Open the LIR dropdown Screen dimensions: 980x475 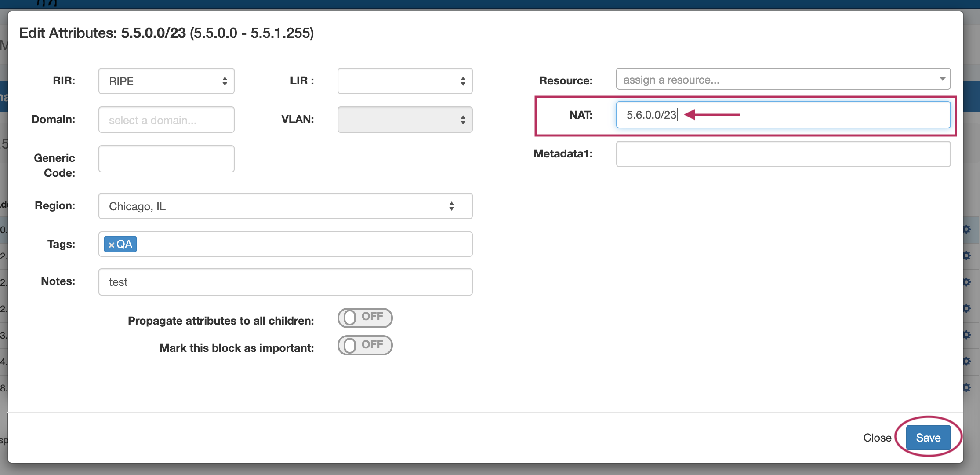coord(404,81)
